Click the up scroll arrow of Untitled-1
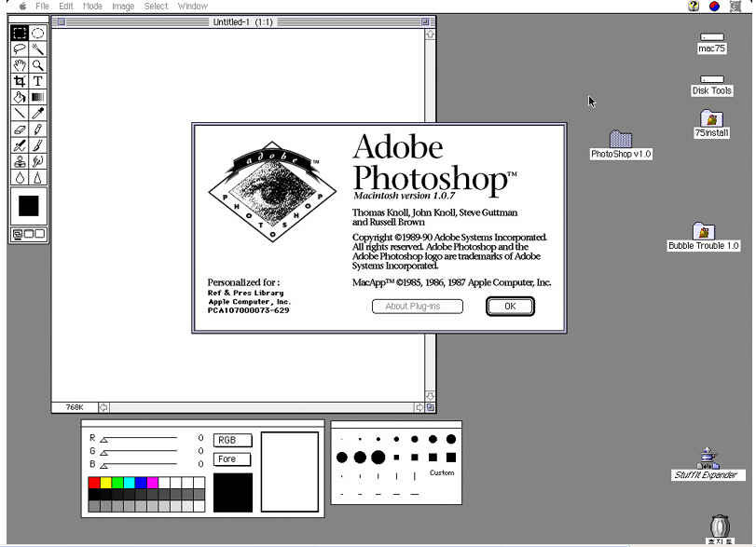 pyautogui.click(x=430, y=34)
